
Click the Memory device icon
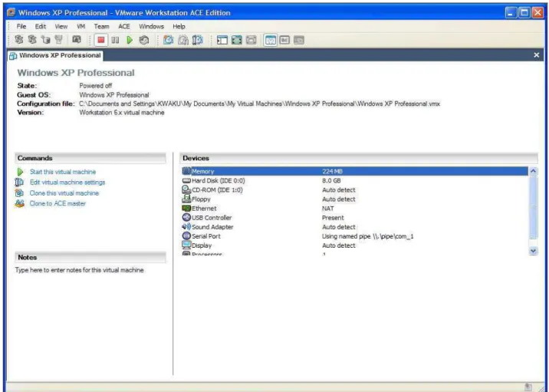[x=186, y=171]
